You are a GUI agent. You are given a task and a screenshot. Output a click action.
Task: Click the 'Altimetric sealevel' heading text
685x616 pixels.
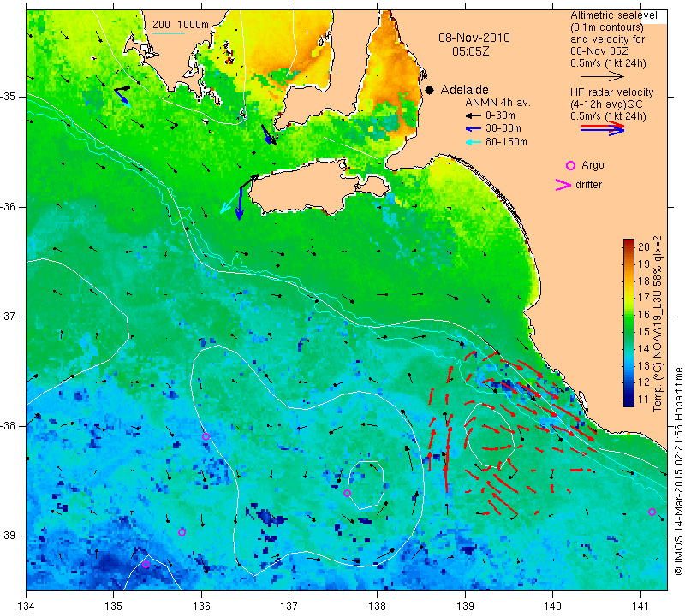613,15
